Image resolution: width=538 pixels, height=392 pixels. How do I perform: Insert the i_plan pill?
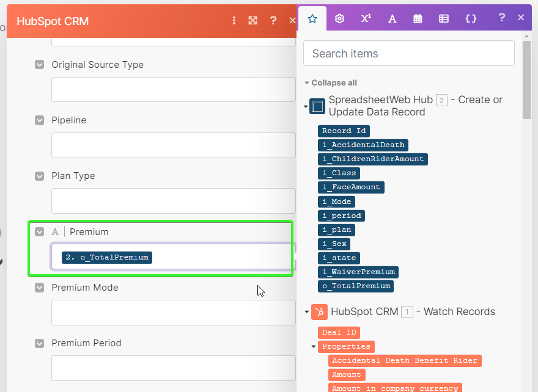(x=336, y=230)
